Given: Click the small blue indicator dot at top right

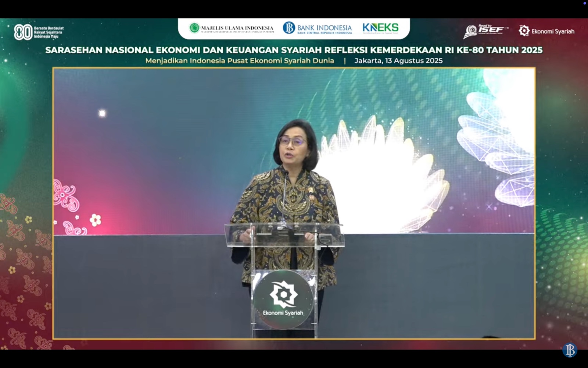Looking at the screenshot, I should pos(585,3).
